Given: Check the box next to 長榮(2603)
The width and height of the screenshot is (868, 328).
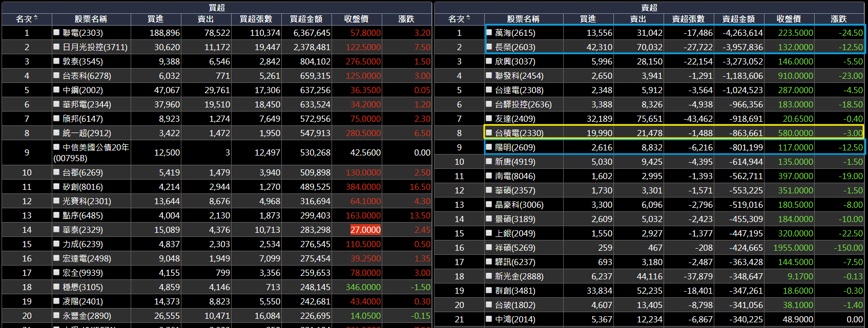Looking at the screenshot, I should tap(489, 47).
